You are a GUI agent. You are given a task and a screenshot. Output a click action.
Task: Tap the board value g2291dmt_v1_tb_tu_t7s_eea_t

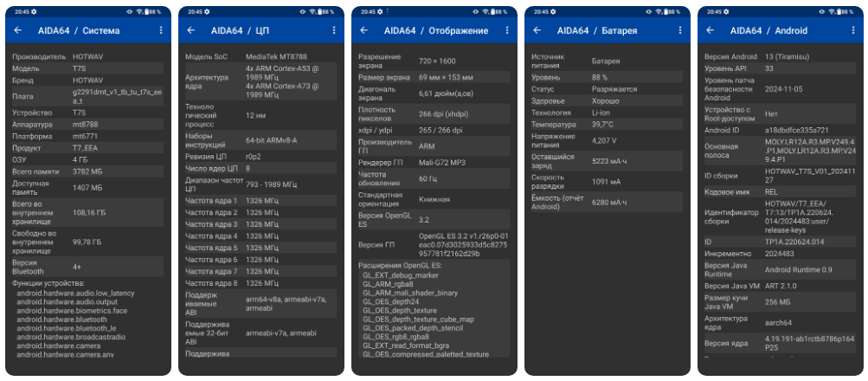pos(116,96)
